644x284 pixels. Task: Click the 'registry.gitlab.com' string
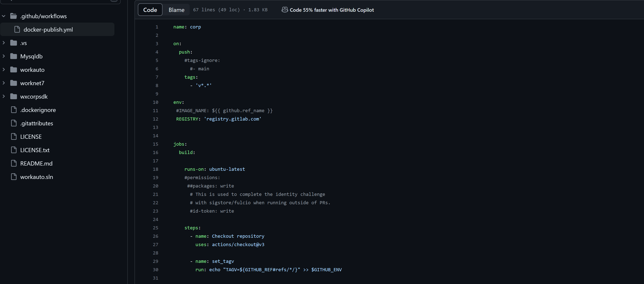[x=233, y=119]
